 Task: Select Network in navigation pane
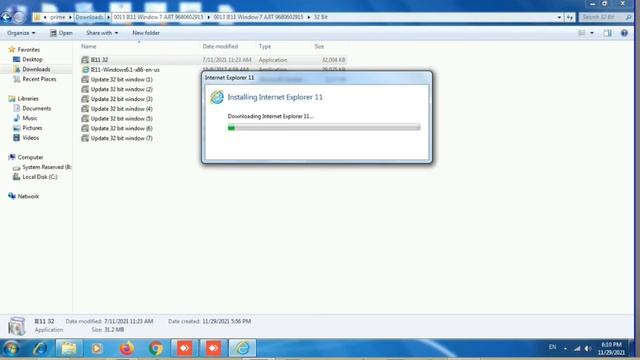(28, 196)
